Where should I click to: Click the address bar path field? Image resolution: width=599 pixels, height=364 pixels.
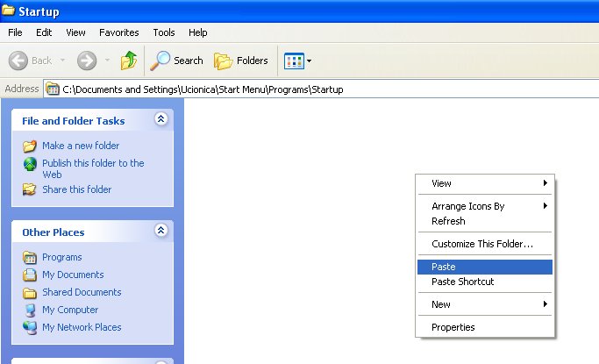pos(321,89)
